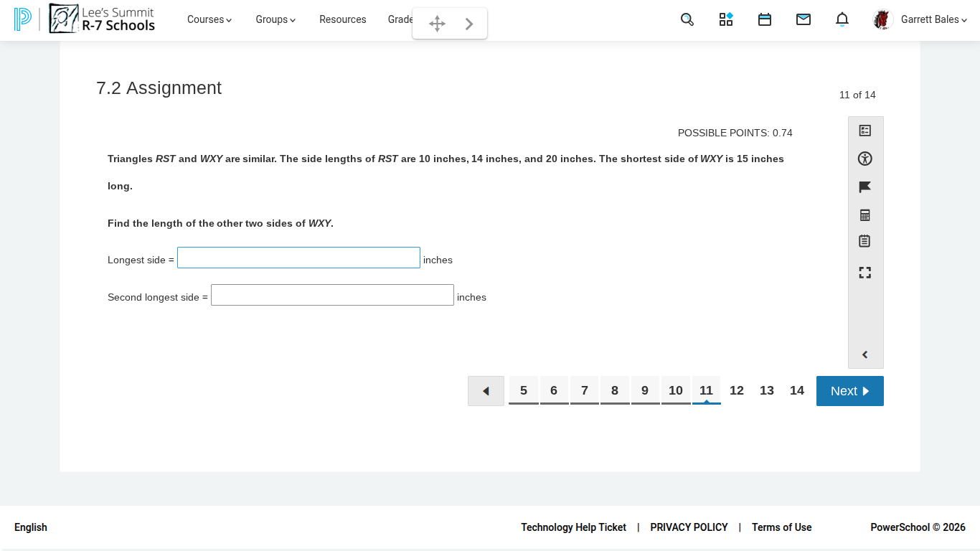Expand the Courses dropdown menu
The height and width of the screenshot is (551, 980).
(x=209, y=19)
